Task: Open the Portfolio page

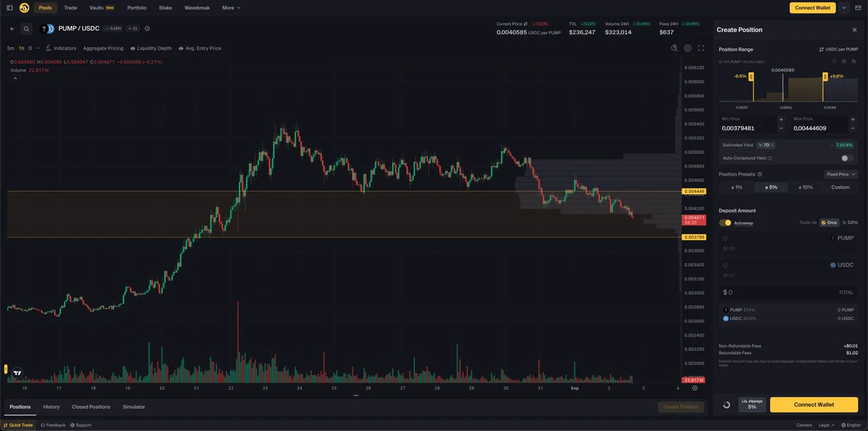Action: [x=137, y=8]
